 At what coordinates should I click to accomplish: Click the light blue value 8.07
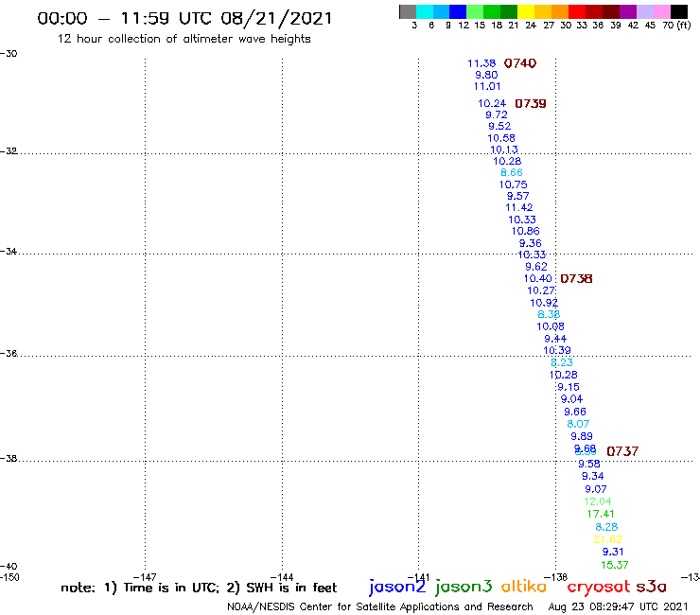(578, 424)
